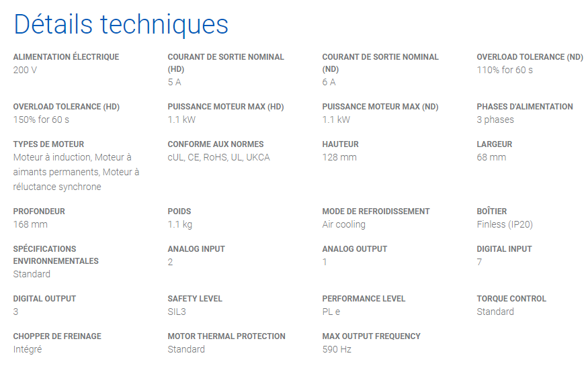Click the Safety Level SIL3 value
The width and height of the screenshot is (588, 372).
point(177,312)
